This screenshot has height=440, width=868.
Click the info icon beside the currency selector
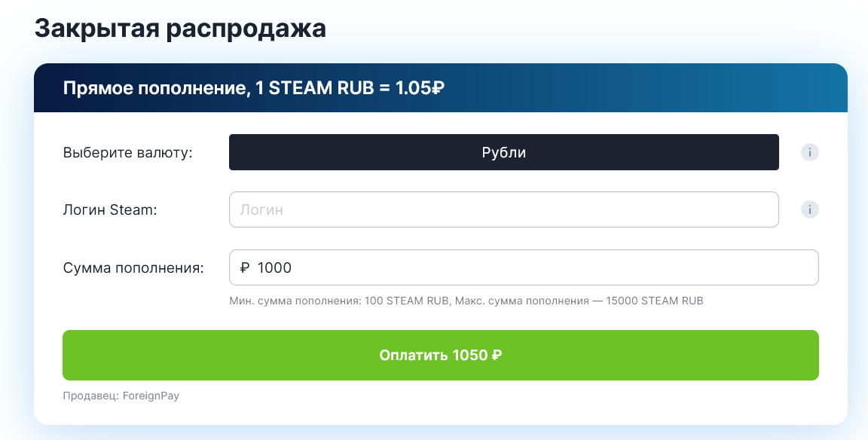click(809, 152)
